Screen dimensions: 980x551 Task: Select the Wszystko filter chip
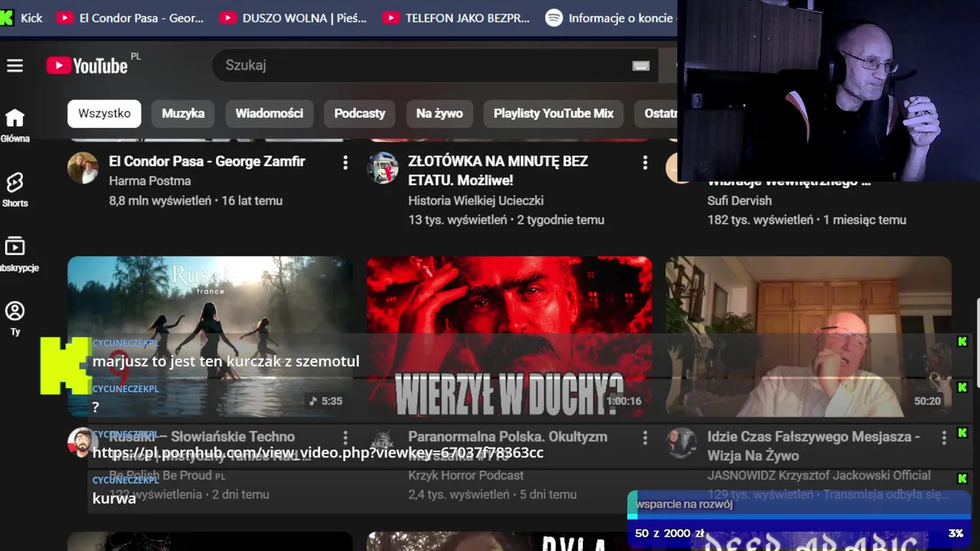click(x=104, y=113)
